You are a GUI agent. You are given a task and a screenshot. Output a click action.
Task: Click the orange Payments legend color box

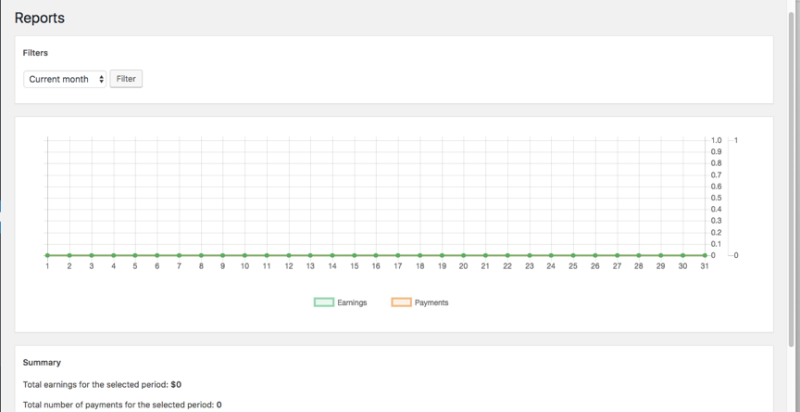pyautogui.click(x=401, y=302)
